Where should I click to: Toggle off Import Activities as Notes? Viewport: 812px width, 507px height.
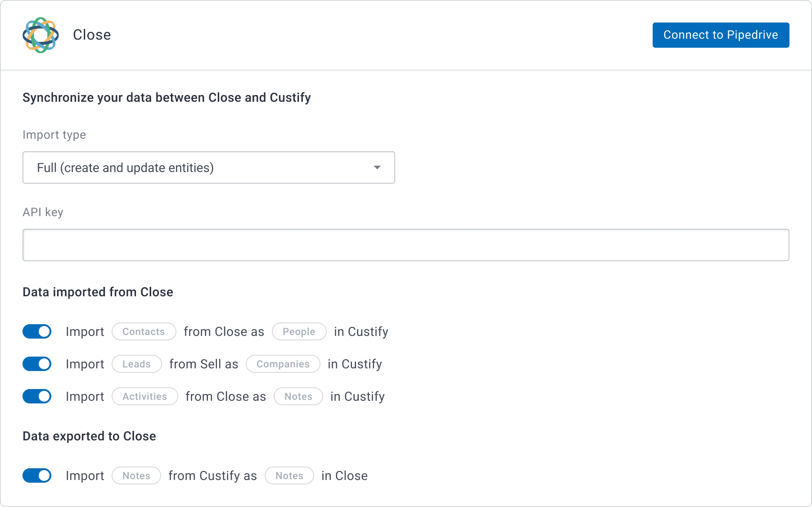point(37,396)
